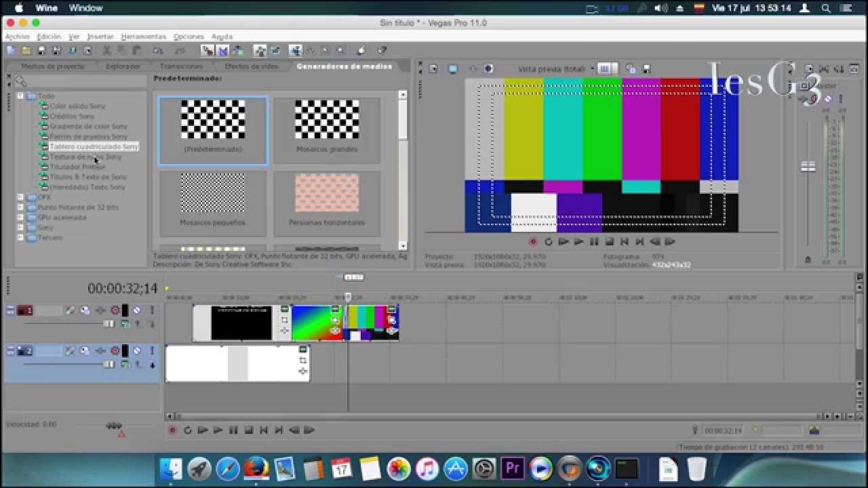Toggle mute on video track 2
This screenshot has width=868, height=488.
click(x=136, y=350)
